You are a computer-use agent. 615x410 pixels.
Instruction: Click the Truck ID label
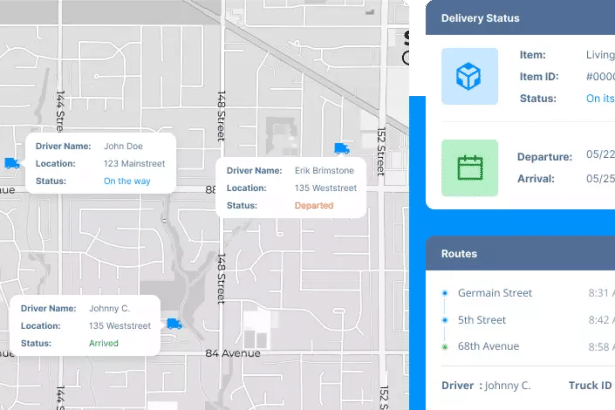coord(590,385)
